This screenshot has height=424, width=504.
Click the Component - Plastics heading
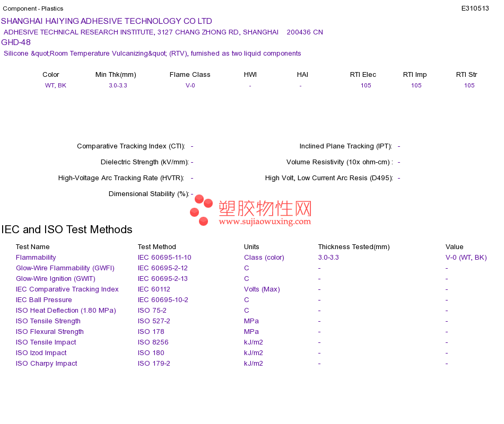coord(33,8)
